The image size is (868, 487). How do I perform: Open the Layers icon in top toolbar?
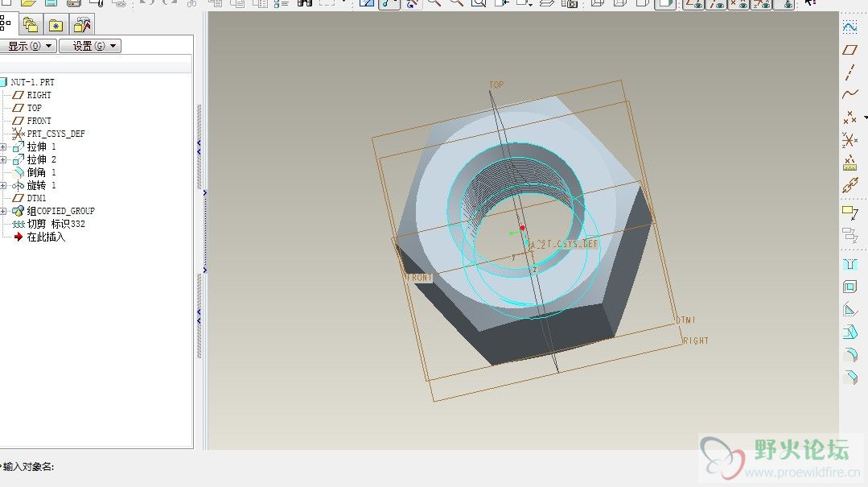546,3
